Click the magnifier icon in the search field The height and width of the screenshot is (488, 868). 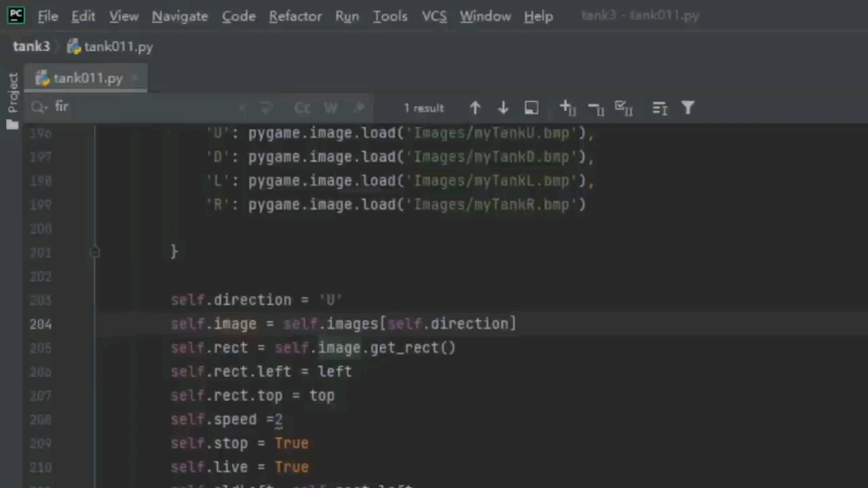[x=38, y=107]
